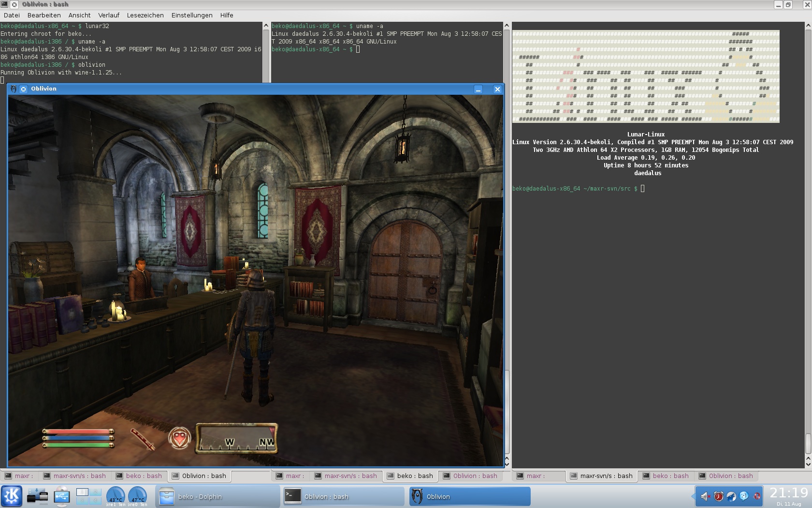Viewport: 812px width, 508px height.
Task: Open the Einstellungen menu
Action: point(192,15)
